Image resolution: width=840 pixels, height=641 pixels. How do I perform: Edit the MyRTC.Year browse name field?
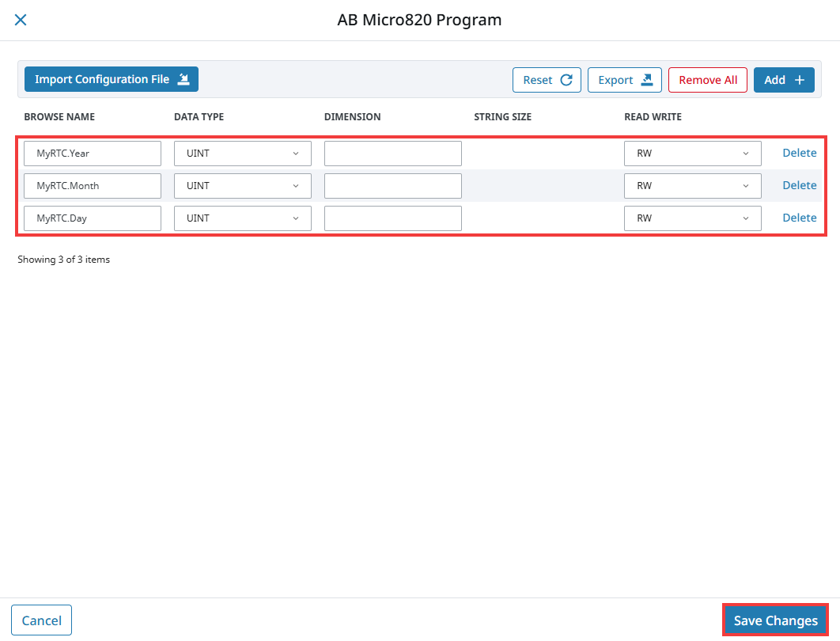click(92, 154)
